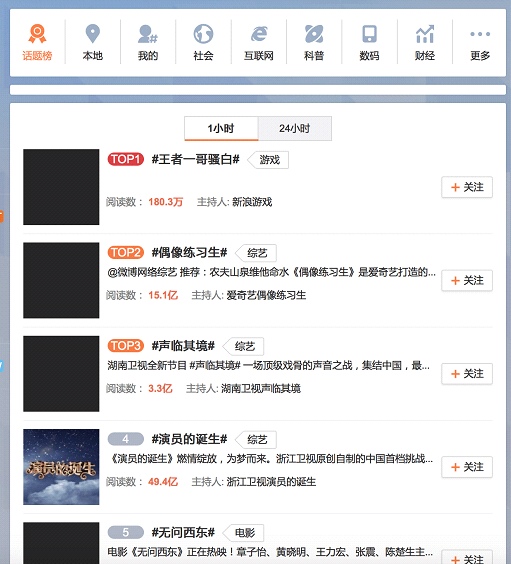Switch to the 24小时 tab
The height and width of the screenshot is (564, 511).
(x=295, y=128)
